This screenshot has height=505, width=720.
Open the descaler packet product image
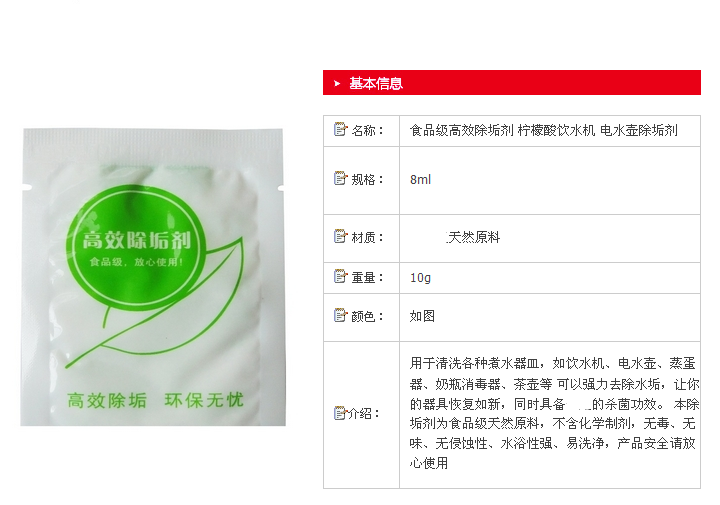point(152,277)
